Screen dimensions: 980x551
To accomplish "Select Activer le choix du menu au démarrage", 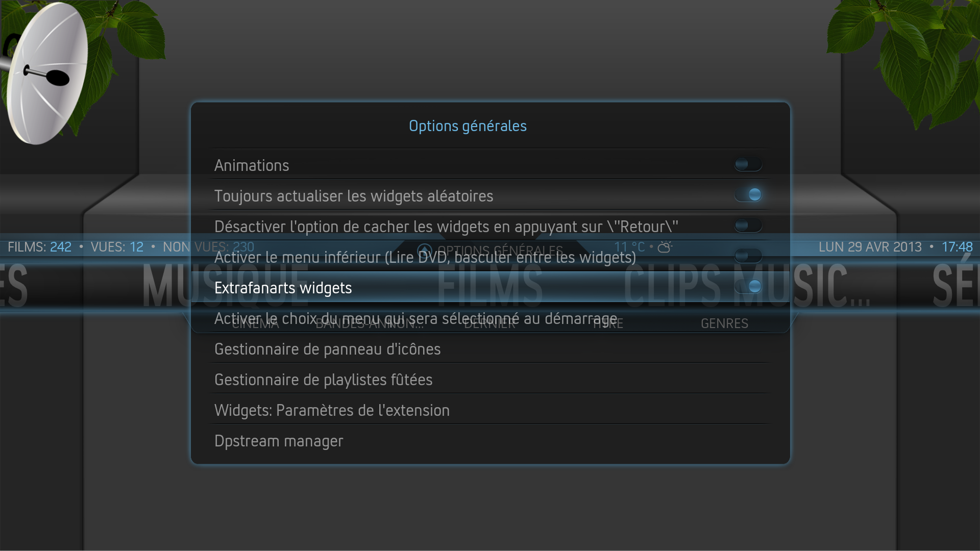I will [489, 318].
